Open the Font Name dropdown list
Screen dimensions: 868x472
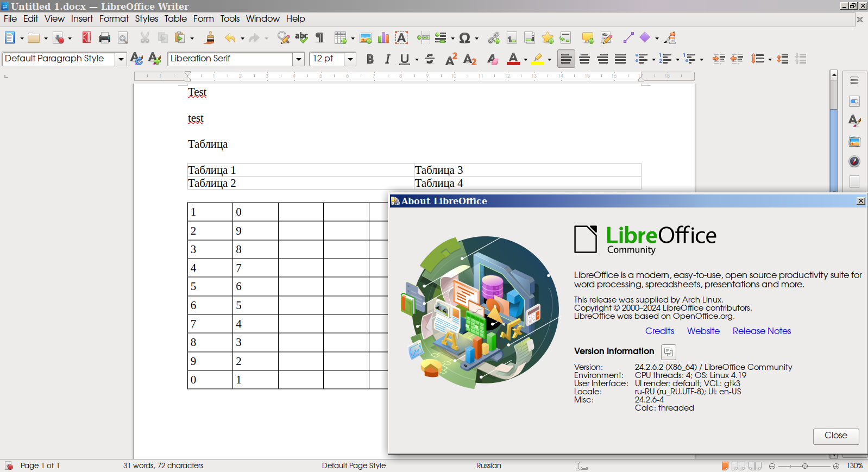(298, 59)
